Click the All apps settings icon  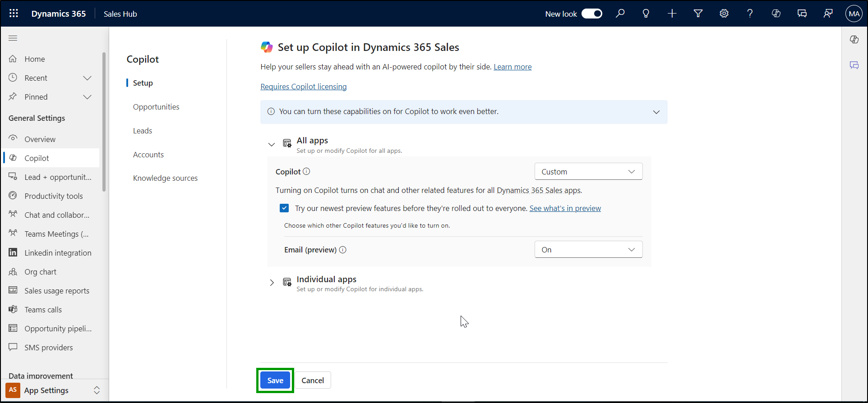[287, 143]
